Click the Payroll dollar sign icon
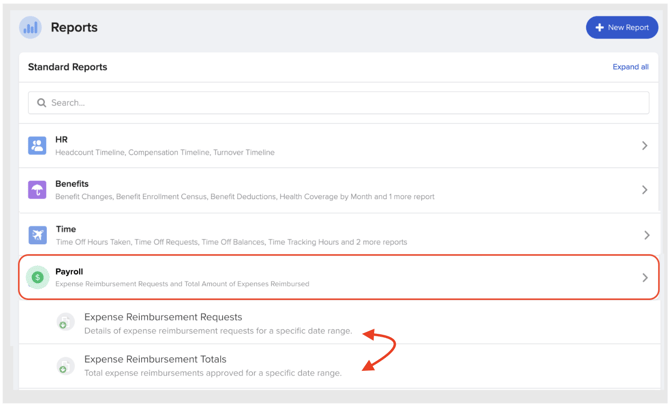Image resolution: width=670 pixels, height=406 pixels. pyautogui.click(x=37, y=277)
